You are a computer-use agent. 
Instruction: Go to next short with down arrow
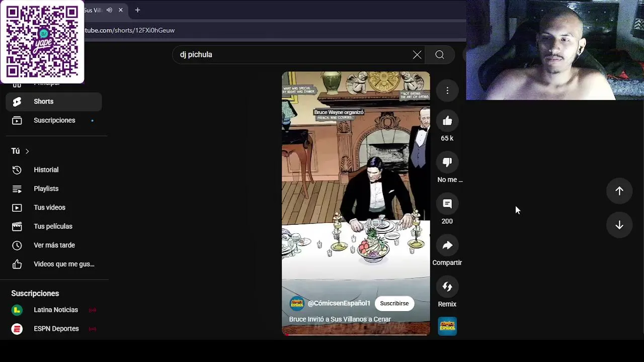pos(619,225)
